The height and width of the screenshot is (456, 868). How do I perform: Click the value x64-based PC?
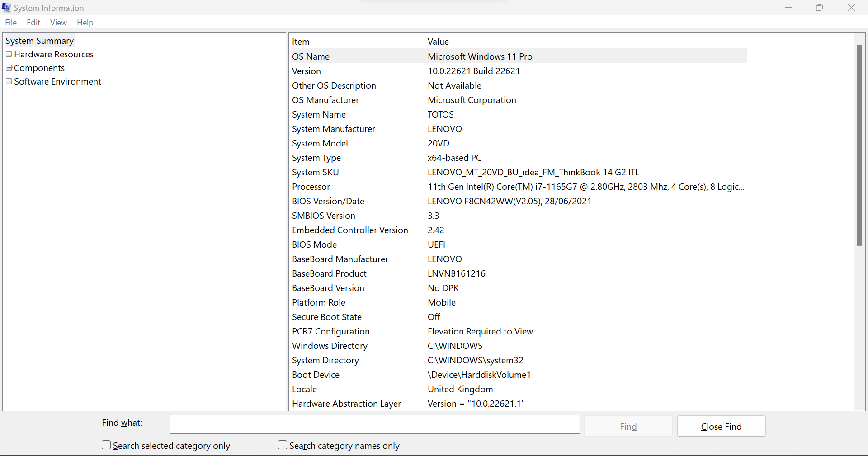(455, 158)
